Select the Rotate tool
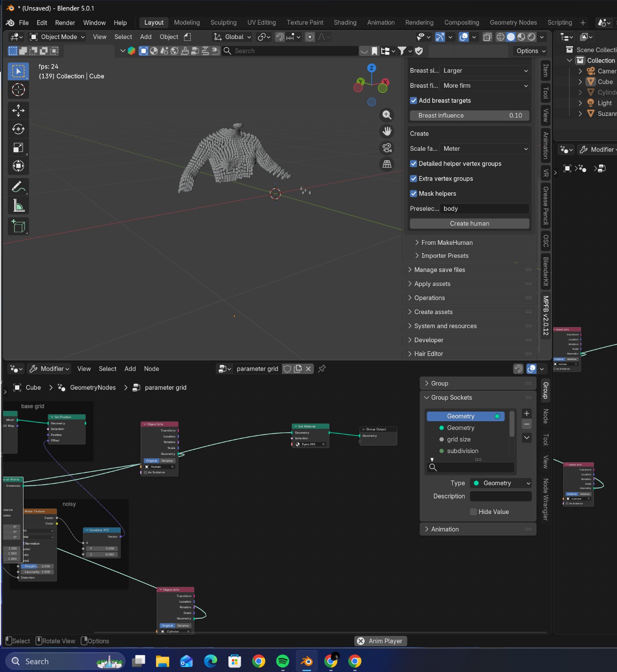The width and height of the screenshot is (617, 672). [x=18, y=129]
